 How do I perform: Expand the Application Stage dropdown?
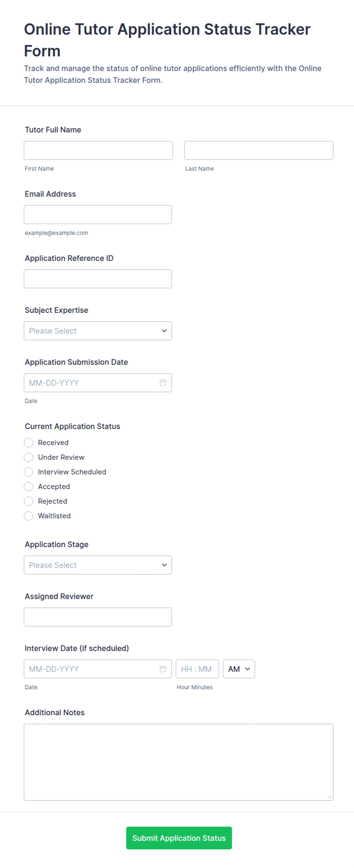click(x=98, y=565)
